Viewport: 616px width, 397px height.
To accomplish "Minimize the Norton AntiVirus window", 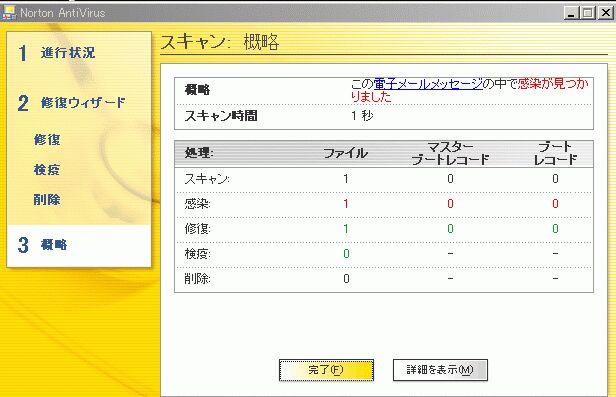I will (x=571, y=13).
